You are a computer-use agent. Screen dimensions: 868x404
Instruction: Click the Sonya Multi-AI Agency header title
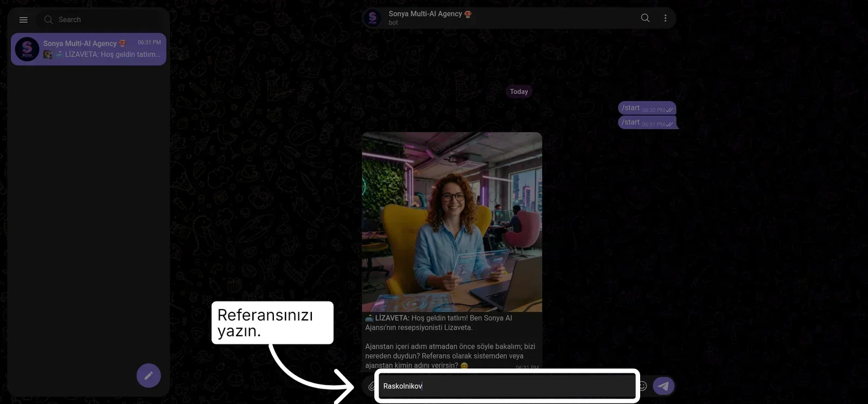click(x=430, y=14)
